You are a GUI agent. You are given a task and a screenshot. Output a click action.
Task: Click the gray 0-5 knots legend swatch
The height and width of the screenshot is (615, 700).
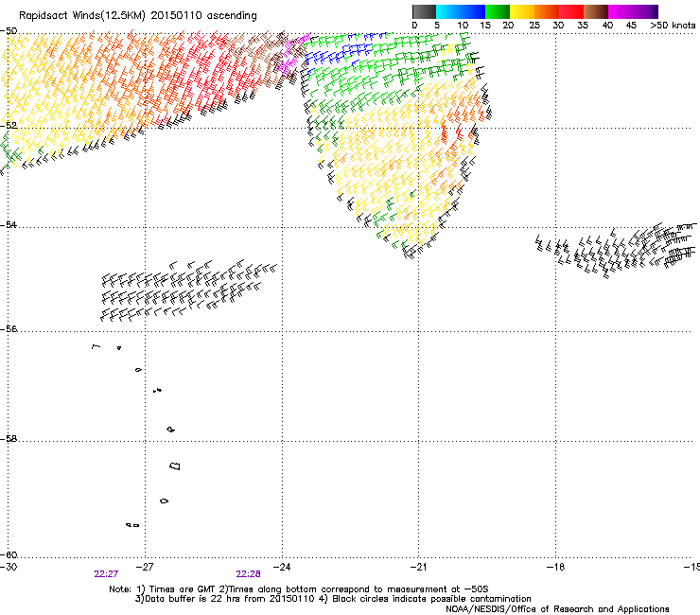point(424,11)
